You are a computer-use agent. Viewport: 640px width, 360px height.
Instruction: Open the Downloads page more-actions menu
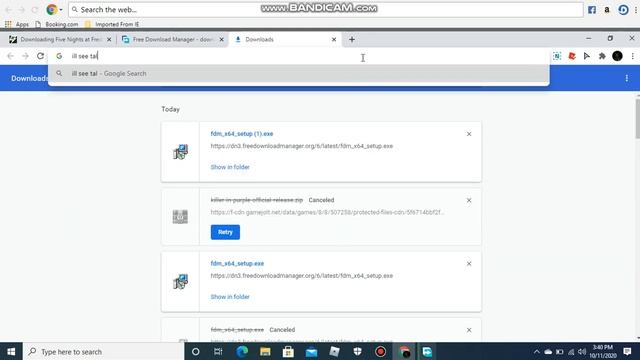627,78
